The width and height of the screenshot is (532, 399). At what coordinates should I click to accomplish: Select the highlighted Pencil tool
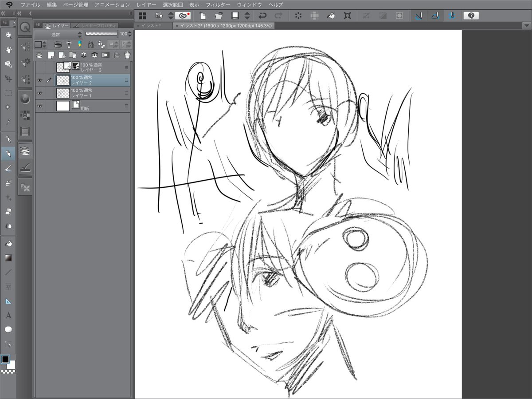pyautogui.click(x=8, y=154)
